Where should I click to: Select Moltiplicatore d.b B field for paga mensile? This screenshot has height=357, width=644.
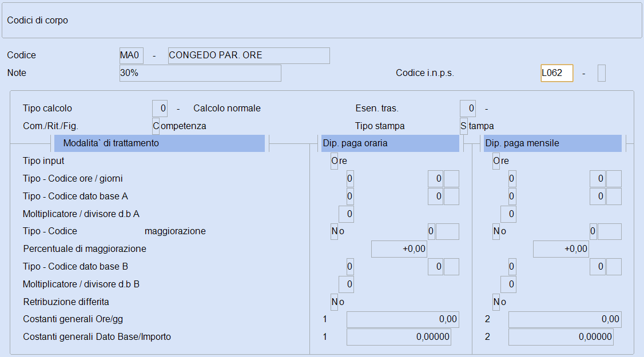click(508, 284)
